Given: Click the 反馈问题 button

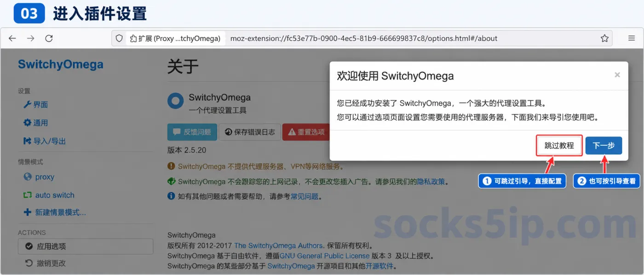Looking at the screenshot, I should click(x=192, y=132).
